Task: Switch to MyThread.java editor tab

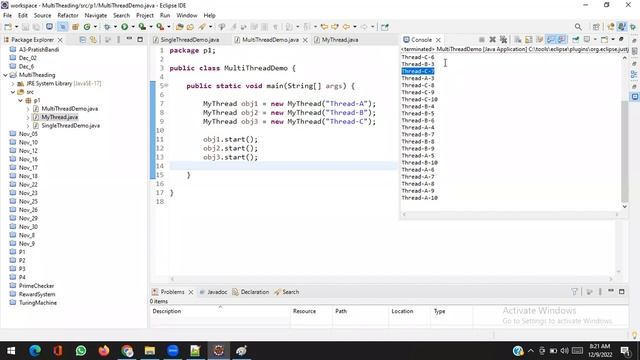Action: point(336,40)
